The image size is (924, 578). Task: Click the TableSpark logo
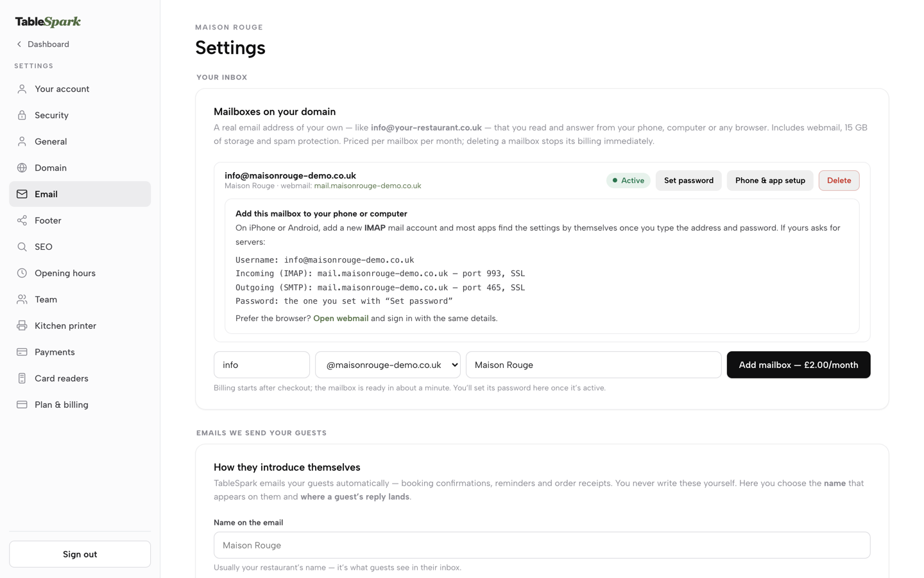[x=48, y=21]
